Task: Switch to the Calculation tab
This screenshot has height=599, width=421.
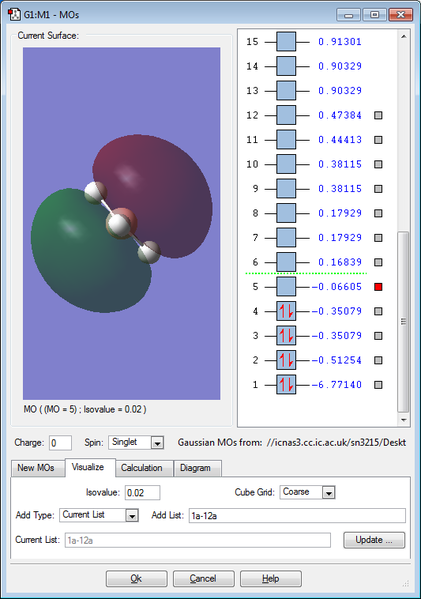Action: tap(144, 468)
